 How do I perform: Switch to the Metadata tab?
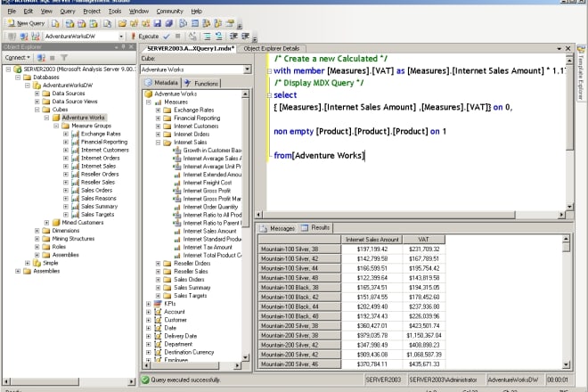point(161,83)
